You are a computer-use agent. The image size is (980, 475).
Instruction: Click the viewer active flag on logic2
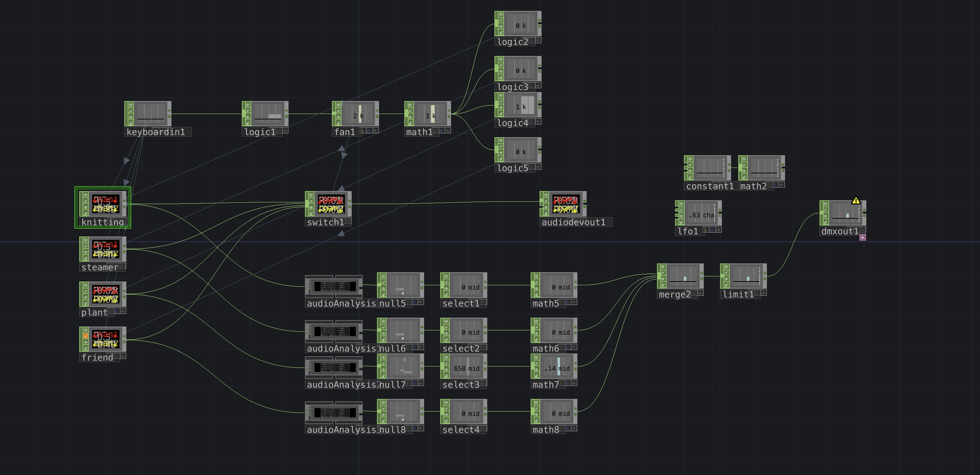pos(500,14)
